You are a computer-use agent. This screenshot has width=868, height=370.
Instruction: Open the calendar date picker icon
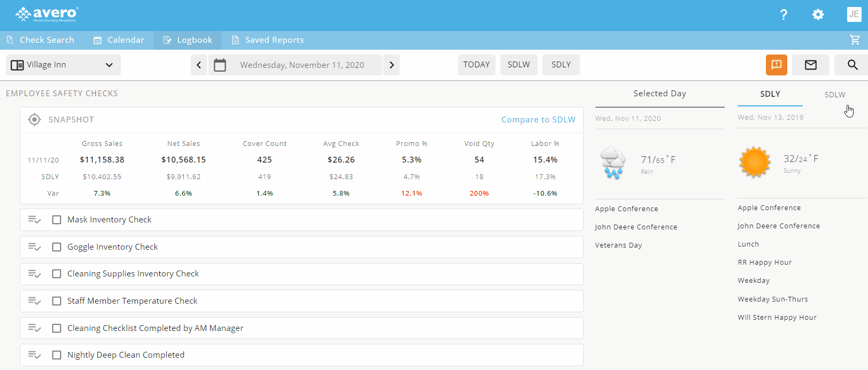click(x=220, y=65)
